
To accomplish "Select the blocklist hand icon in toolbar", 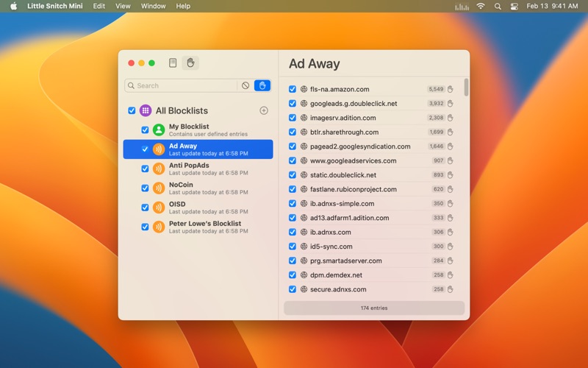I will tap(190, 63).
